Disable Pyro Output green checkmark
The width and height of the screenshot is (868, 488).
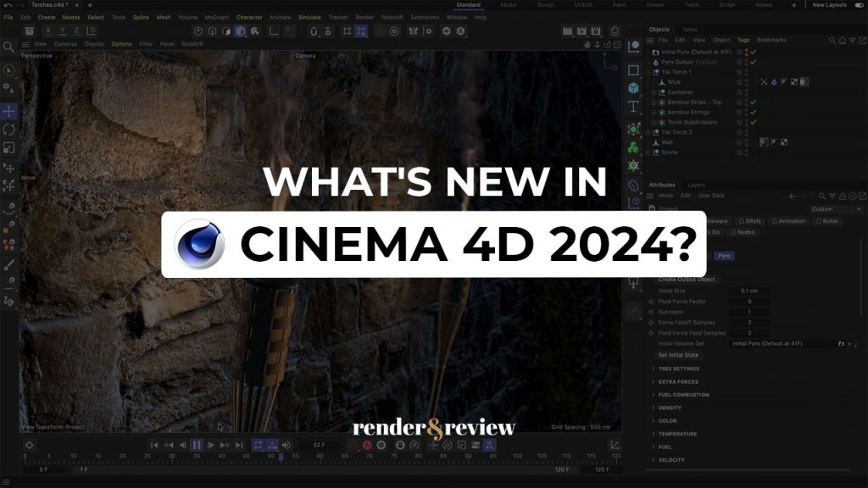(x=754, y=62)
